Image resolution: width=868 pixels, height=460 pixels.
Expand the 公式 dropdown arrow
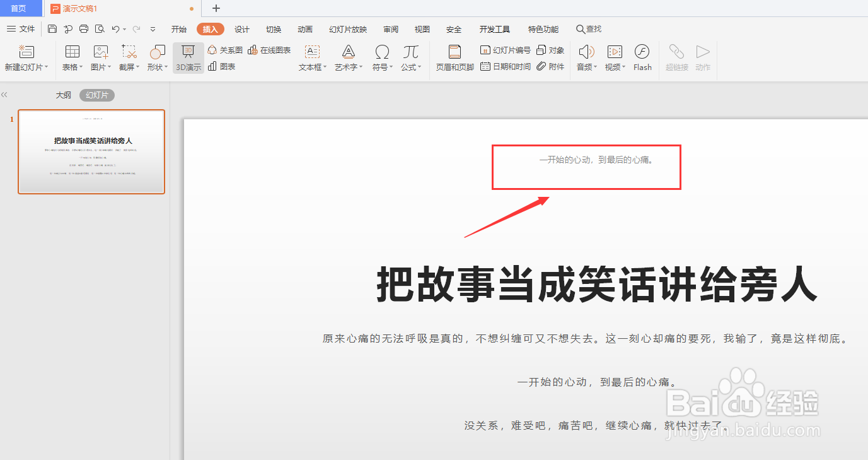tap(420, 68)
